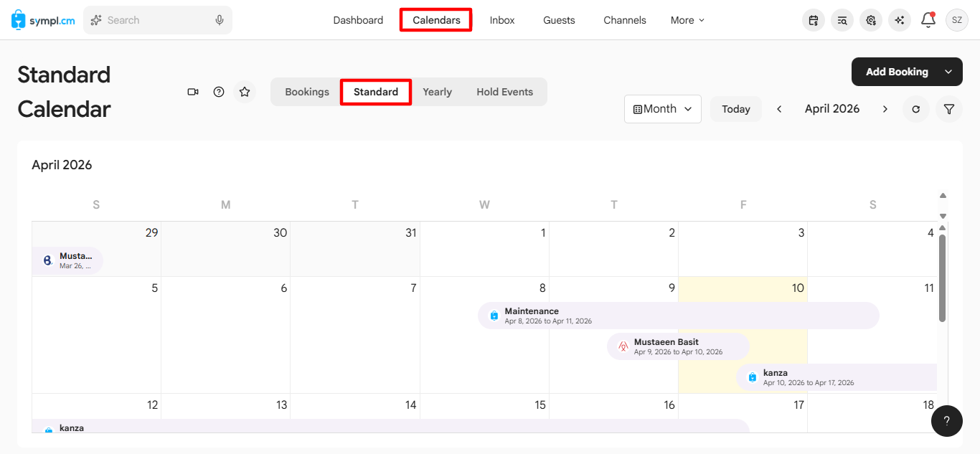Click the microphone icon in search bar

point(220,20)
